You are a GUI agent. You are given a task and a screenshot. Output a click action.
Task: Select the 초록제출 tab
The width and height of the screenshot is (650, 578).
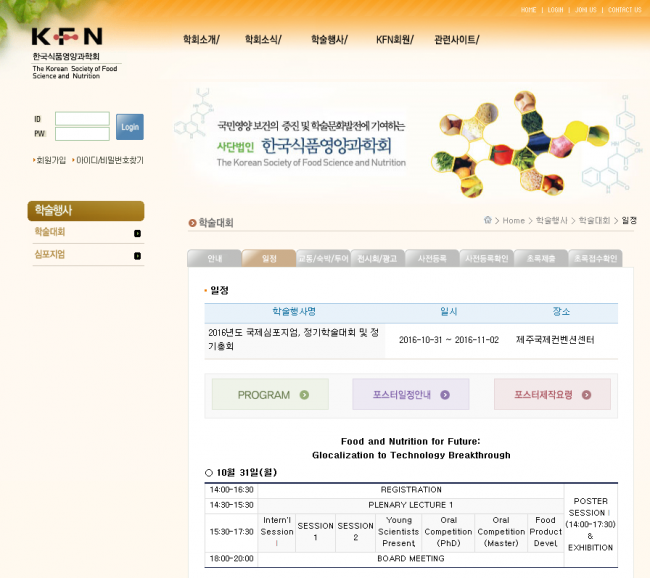pyautogui.click(x=541, y=258)
